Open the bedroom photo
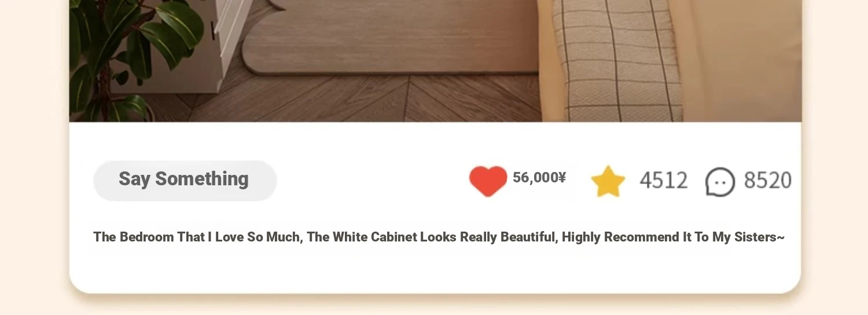Image resolution: width=868 pixels, height=315 pixels. click(x=435, y=61)
